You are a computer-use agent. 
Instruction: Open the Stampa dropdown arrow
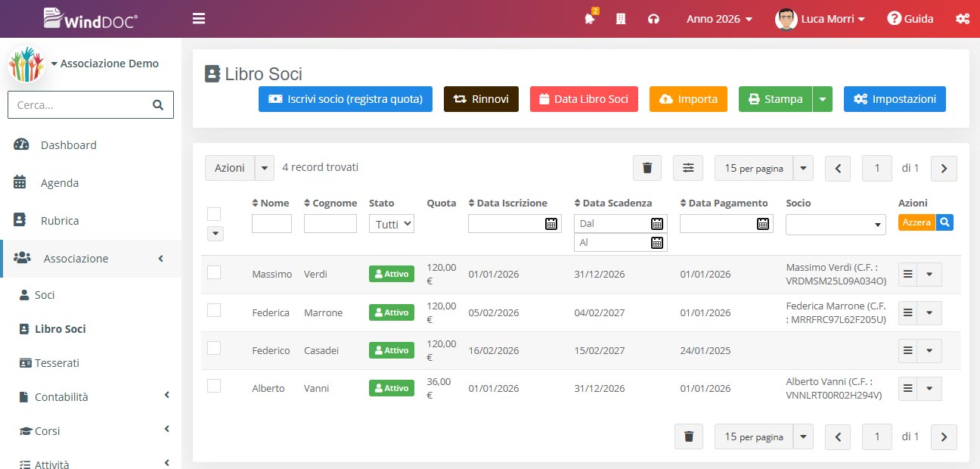coord(823,99)
